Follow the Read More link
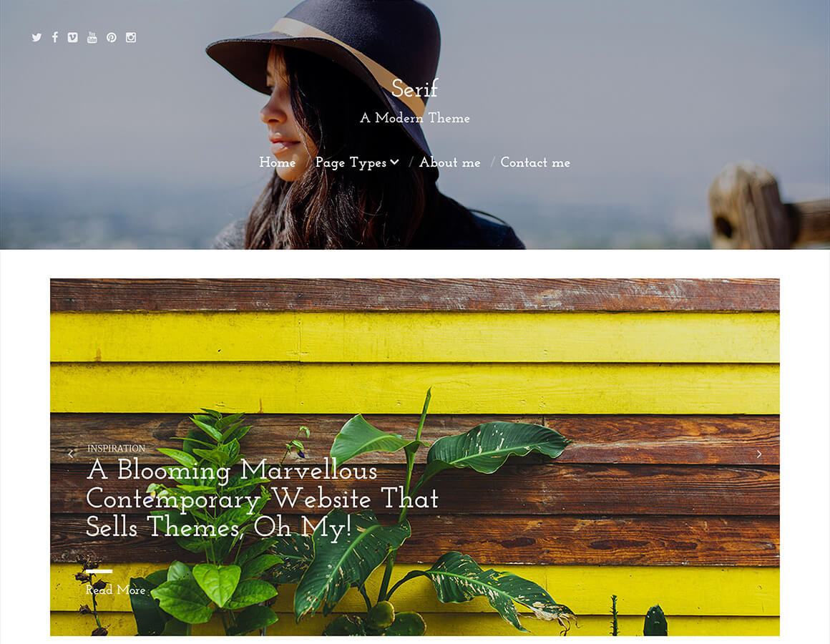The height and width of the screenshot is (644, 830). pos(115,590)
